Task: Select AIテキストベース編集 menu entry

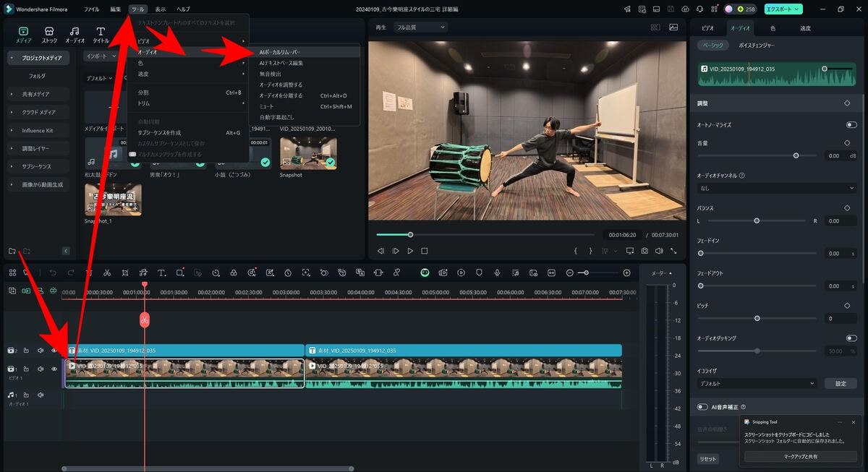Action: pos(304,63)
